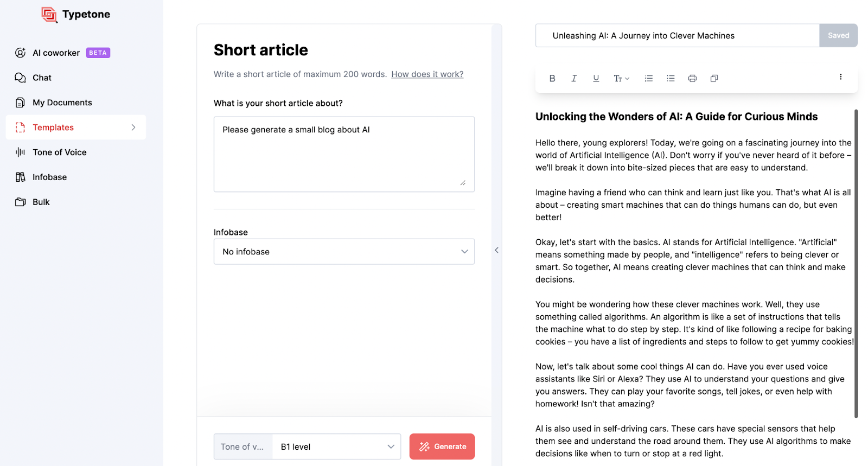Viewport: 868px width, 466px height.
Task: Toggle bold formatting in the editor
Action: pyautogui.click(x=552, y=78)
